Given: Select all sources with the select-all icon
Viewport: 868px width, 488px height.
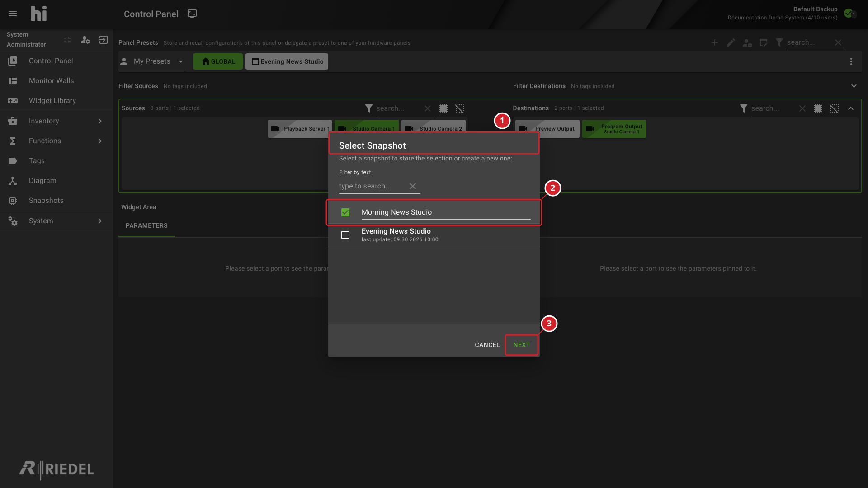Looking at the screenshot, I should click(443, 108).
